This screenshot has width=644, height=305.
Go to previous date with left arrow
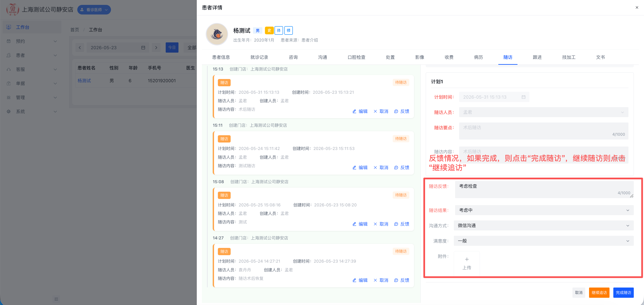pyautogui.click(x=80, y=47)
